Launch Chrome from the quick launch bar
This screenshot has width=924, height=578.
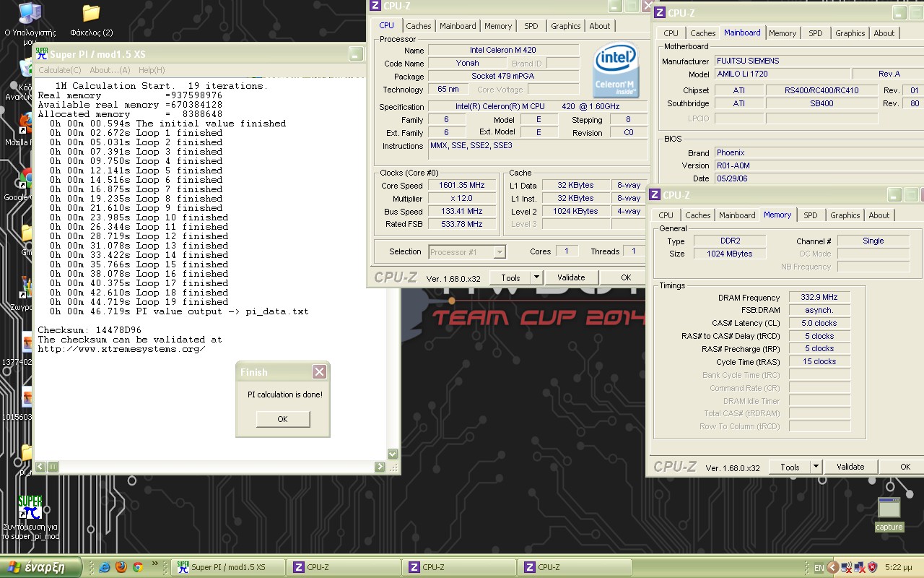(x=138, y=567)
